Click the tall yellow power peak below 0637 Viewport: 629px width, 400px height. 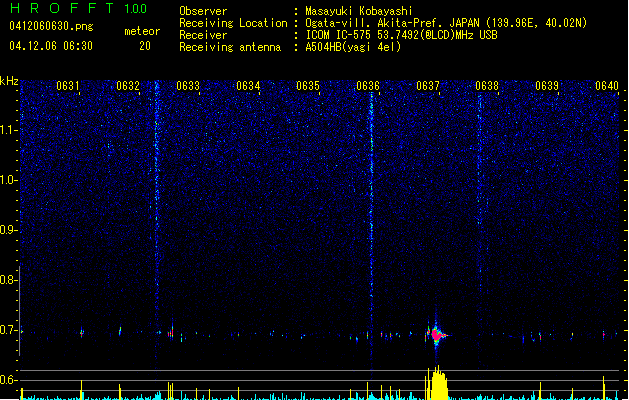coord(437,382)
